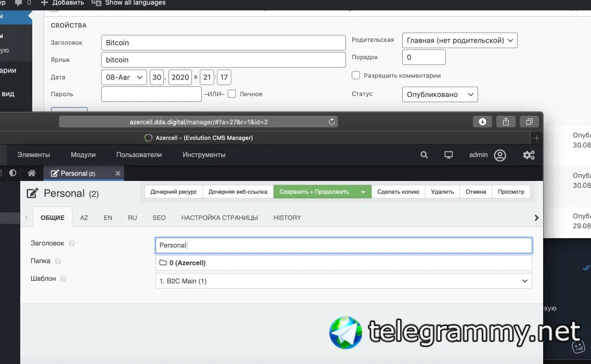The image size is (591, 364).
Task: Click the Удалить button
Action: click(443, 191)
